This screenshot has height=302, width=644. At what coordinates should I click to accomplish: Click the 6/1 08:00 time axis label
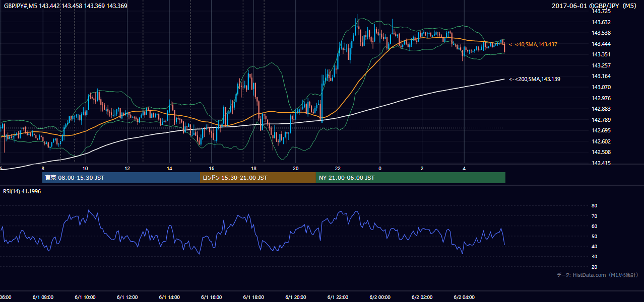click(x=42, y=297)
